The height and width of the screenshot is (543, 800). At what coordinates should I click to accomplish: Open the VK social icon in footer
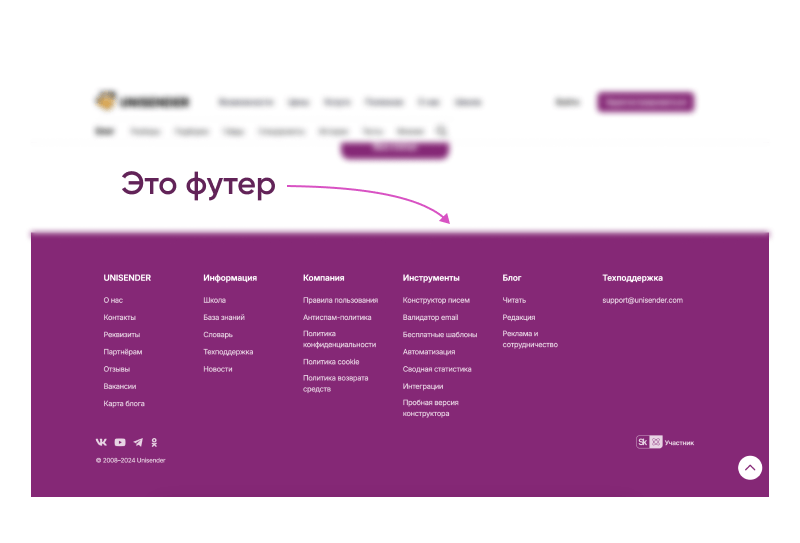[102, 442]
